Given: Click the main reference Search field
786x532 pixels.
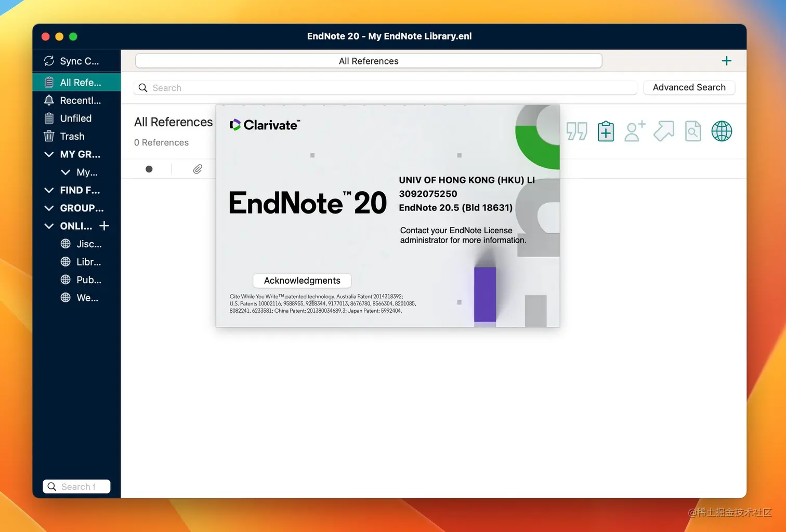Looking at the screenshot, I should 385,88.
